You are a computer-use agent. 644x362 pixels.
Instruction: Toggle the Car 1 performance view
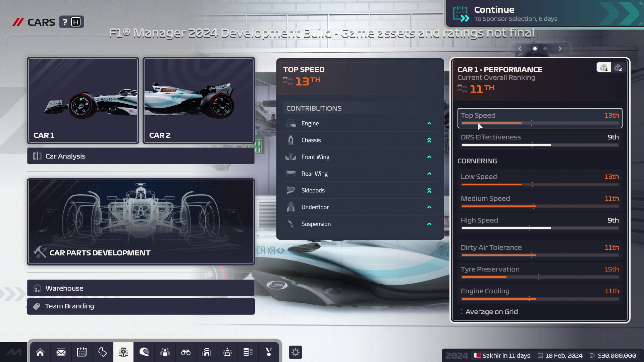(x=604, y=67)
